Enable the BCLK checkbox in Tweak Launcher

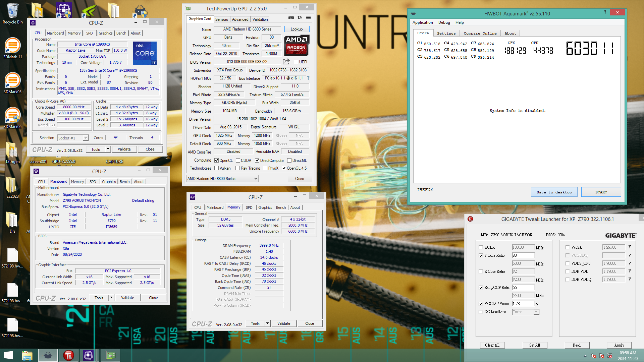[x=481, y=247]
